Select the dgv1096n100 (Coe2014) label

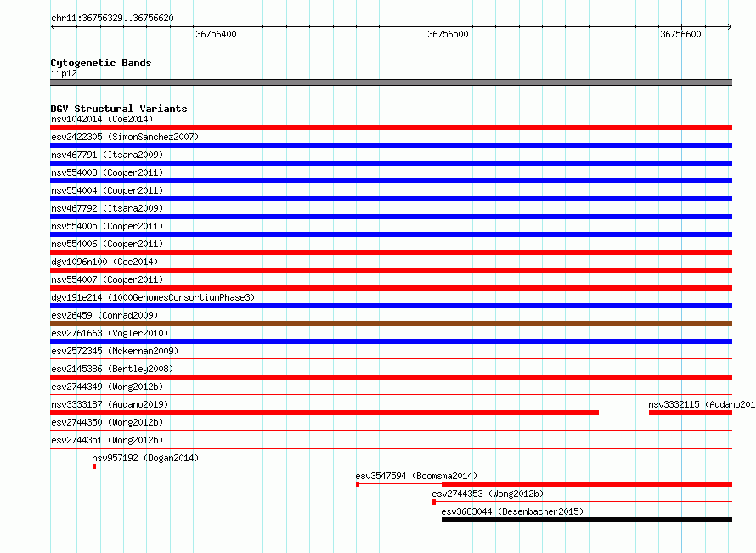pyautogui.click(x=104, y=262)
